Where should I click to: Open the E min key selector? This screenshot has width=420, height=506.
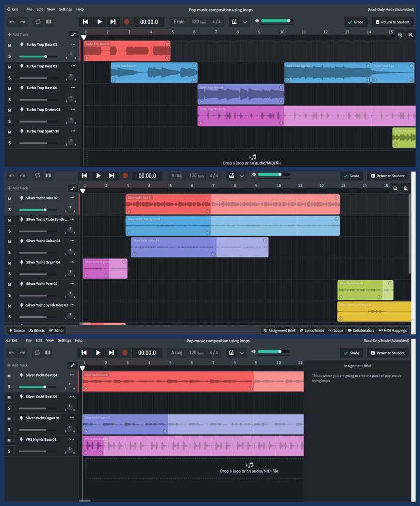pos(178,22)
